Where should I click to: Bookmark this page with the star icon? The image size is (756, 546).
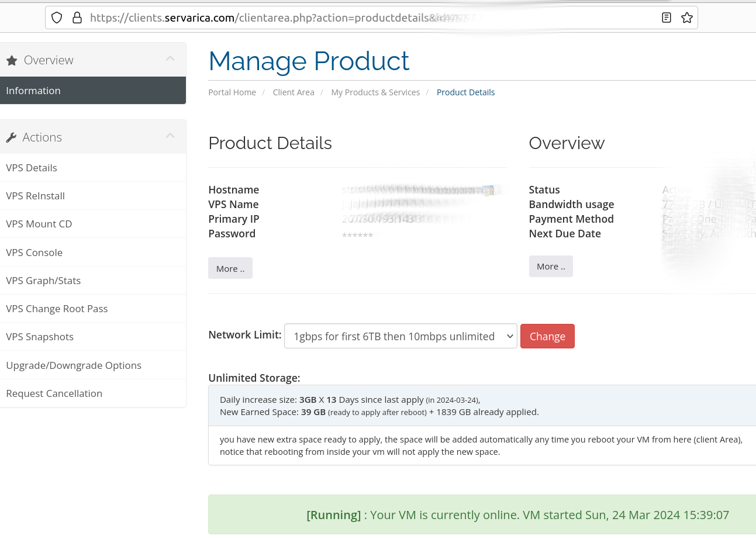click(687, 18)
